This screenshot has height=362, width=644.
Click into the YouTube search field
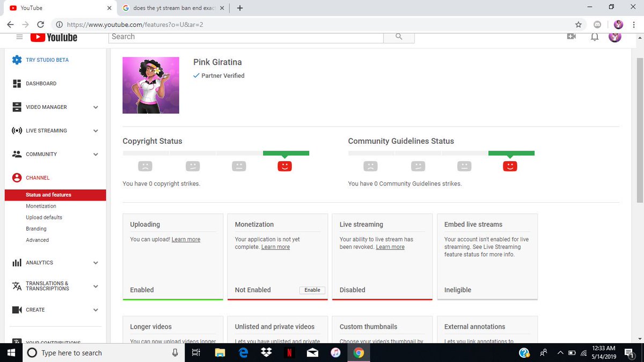tap(246, 36)
